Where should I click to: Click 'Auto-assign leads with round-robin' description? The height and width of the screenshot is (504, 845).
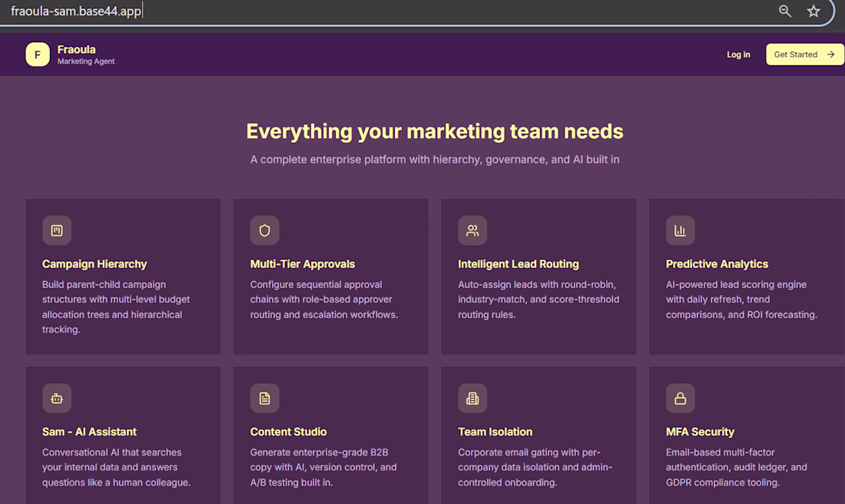(538, 299)
